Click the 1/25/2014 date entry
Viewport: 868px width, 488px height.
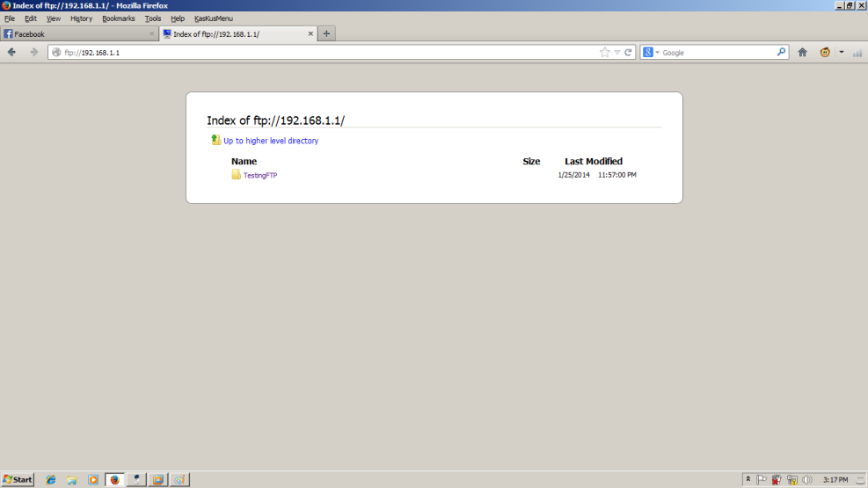[574, 175]
